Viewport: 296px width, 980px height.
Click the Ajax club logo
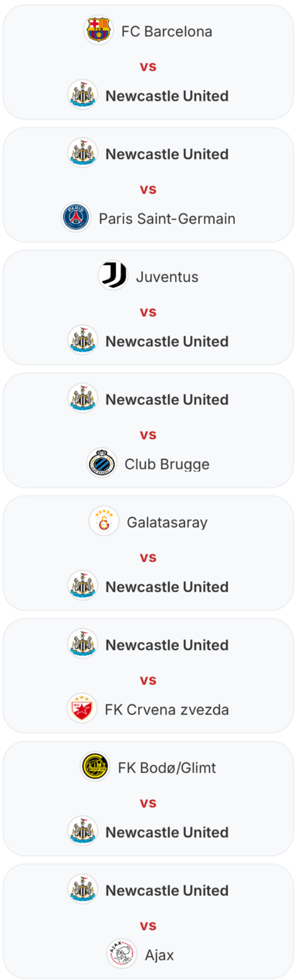click(x=122, y=954)
